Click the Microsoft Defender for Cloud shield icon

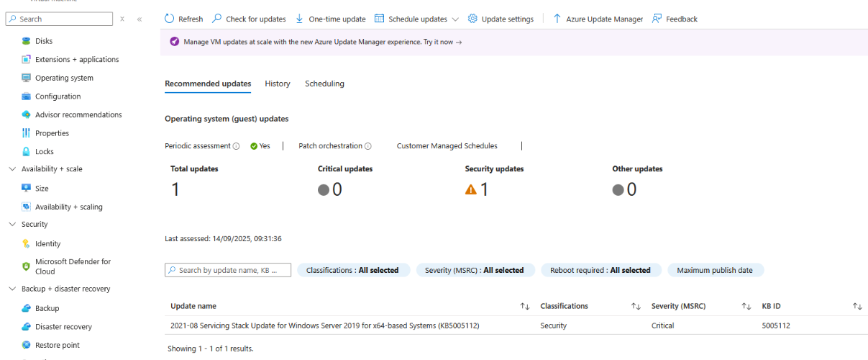[x=26, y=266]
